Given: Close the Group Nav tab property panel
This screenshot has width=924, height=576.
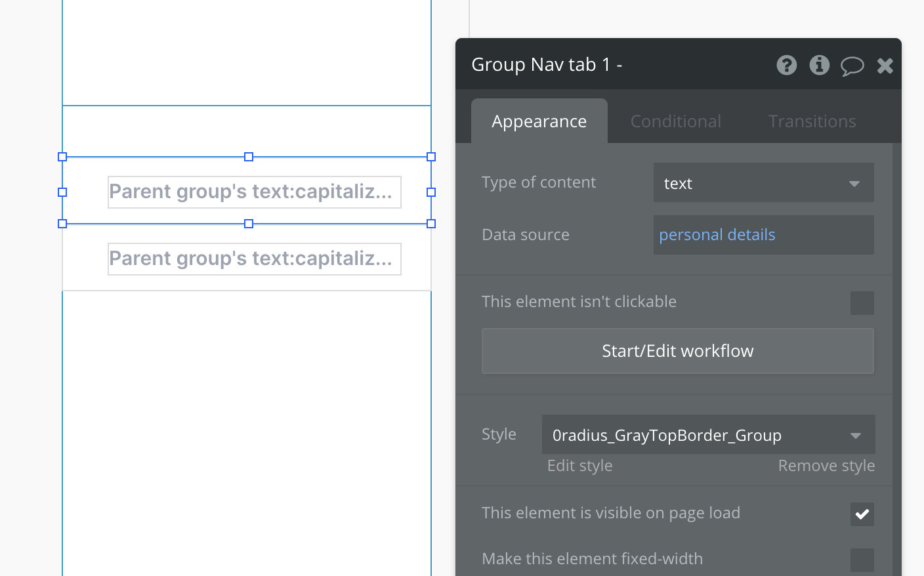Looking at the screenshot, I should pos(885,66).
